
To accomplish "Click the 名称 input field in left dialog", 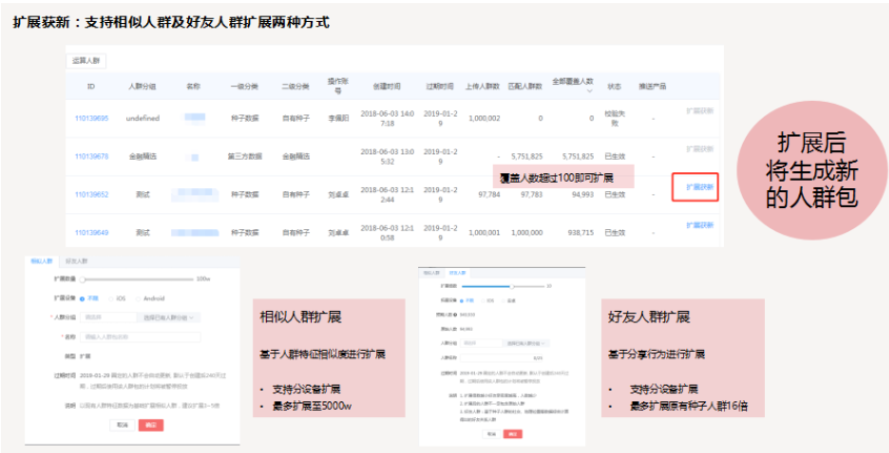I will coord(140,336).
